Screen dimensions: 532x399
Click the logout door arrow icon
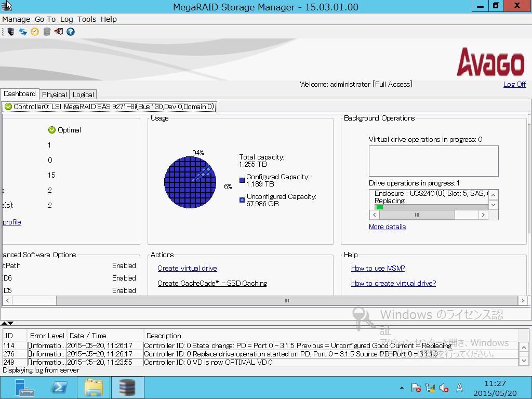(59, 32)
